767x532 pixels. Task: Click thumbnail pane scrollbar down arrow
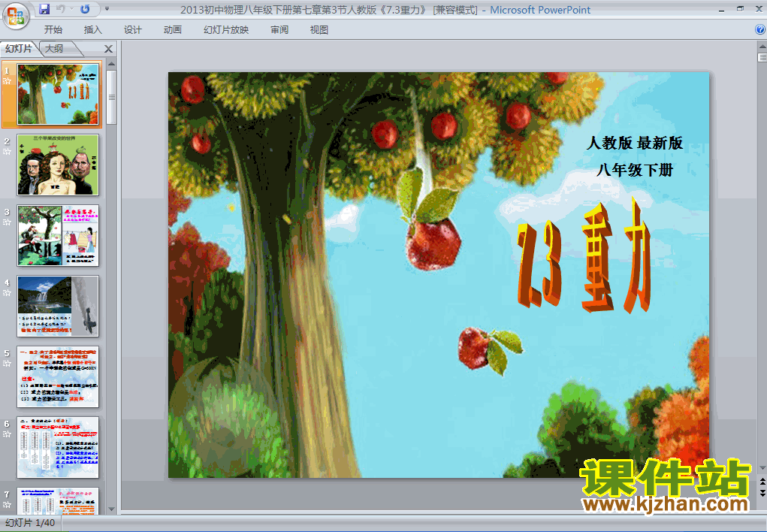pyautogui.click(x=111, y=509)
